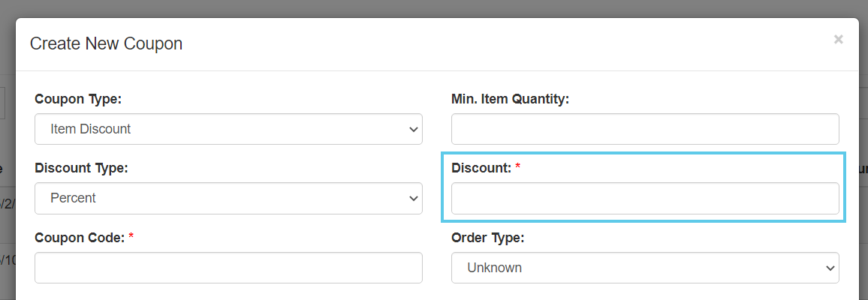Click the "Coupon Code:" label
868x300 pixels.
coord(80,238)
